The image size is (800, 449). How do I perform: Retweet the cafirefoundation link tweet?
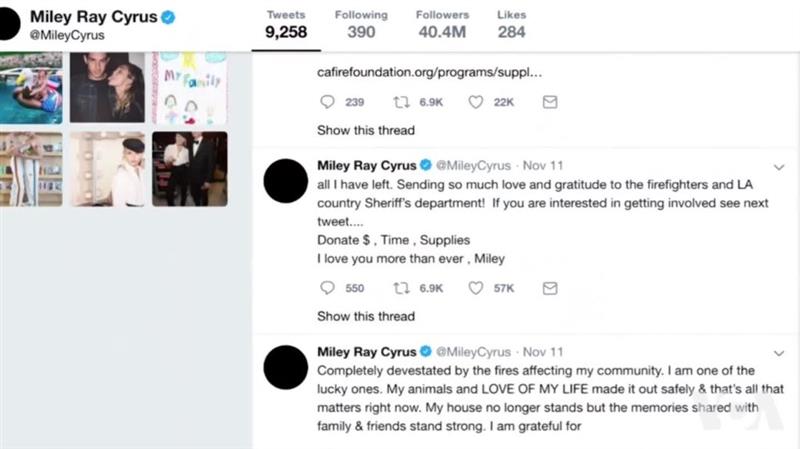tap(400, 102)
